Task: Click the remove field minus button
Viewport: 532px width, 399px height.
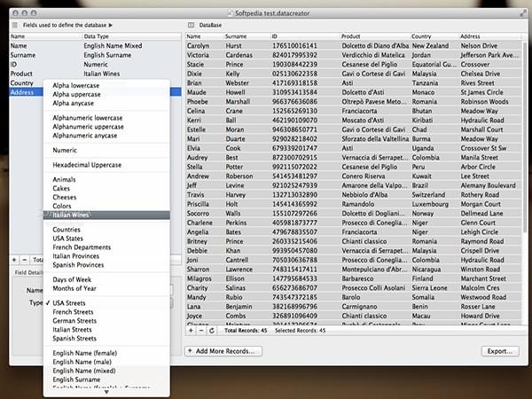Action: [25, 259]
